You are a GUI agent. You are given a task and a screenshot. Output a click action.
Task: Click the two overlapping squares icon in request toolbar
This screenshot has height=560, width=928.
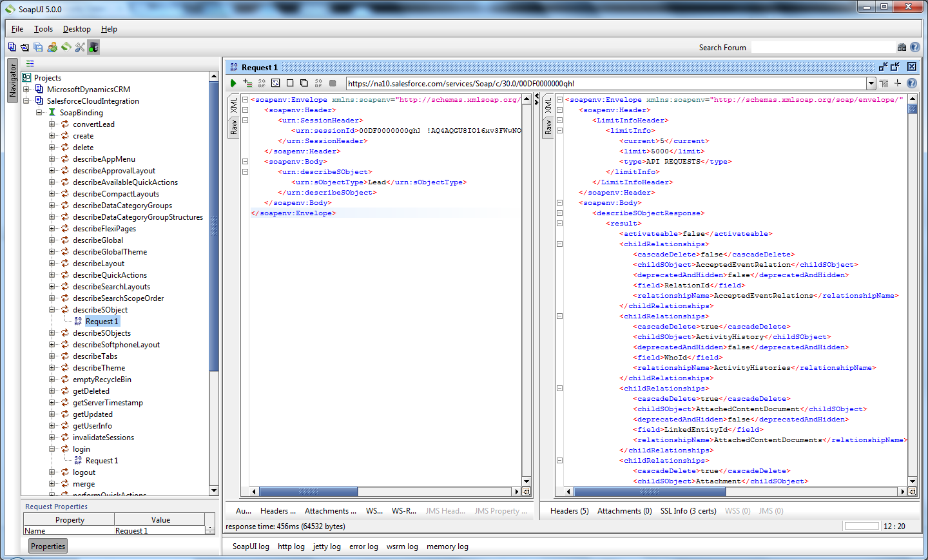point(304,83)
